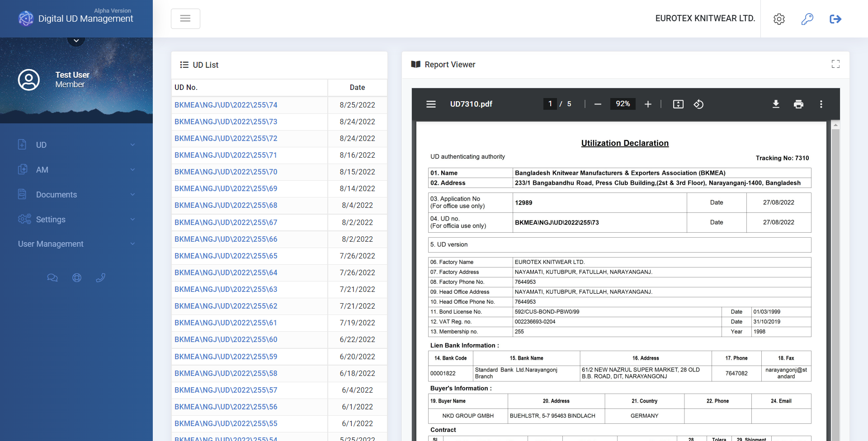Click the date cell 6/22/2022
Image resolution: width=868 pixels, height=441 pixels.
357,339
